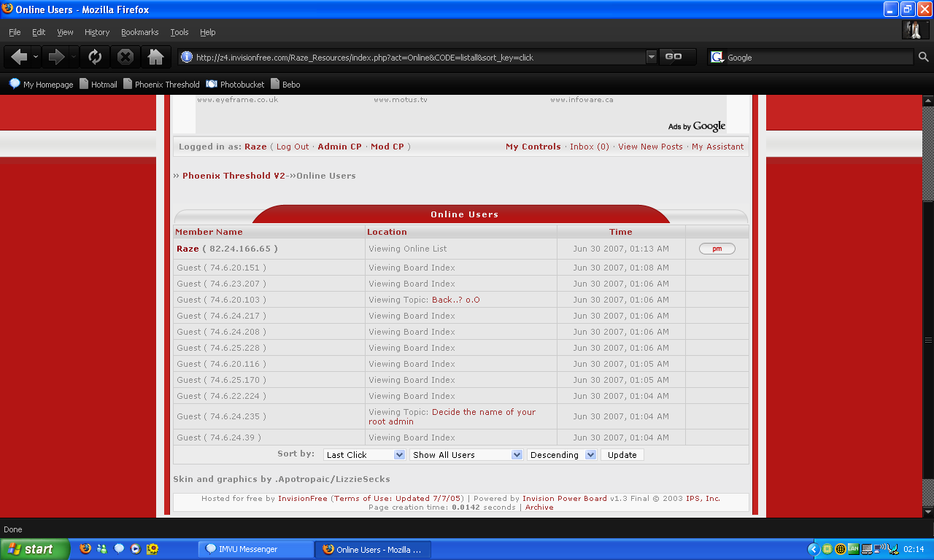Open the Admin CP link
This screenshot has height=560, width=934.
click(339, 147)
